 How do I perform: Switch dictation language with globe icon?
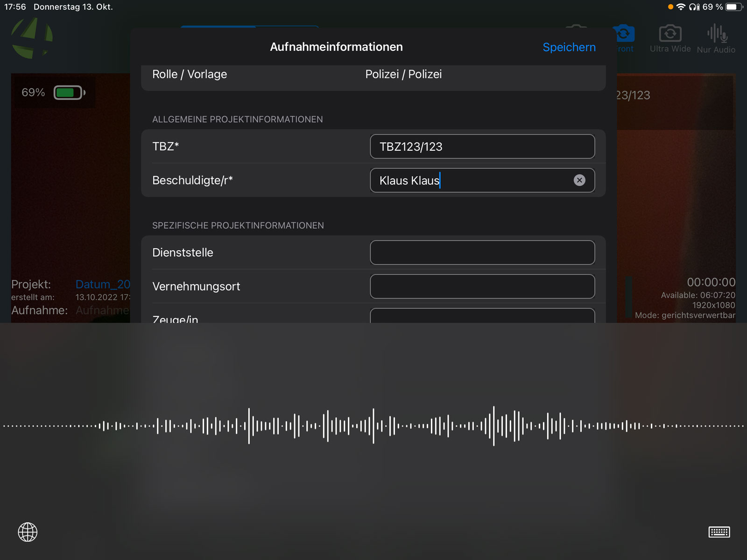28,532
